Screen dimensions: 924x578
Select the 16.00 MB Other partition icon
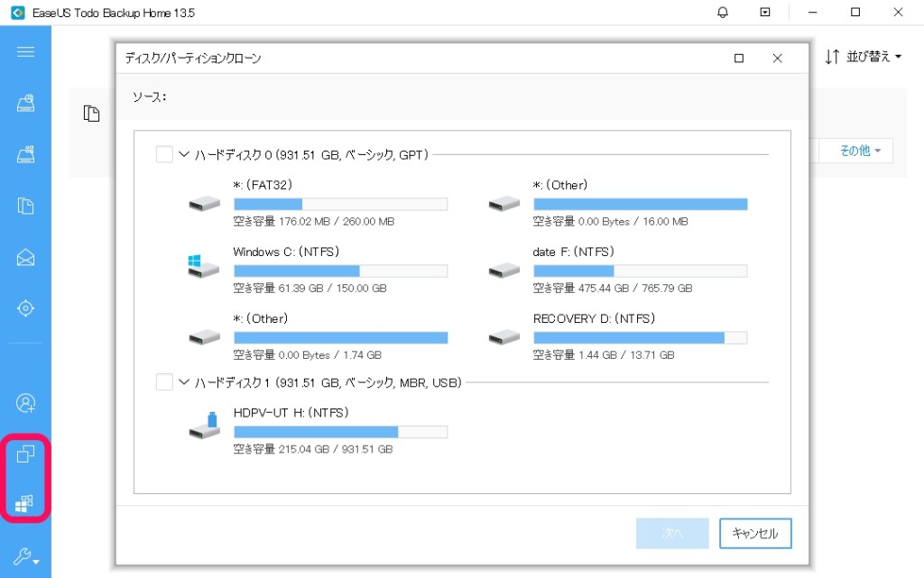(504, 204)
